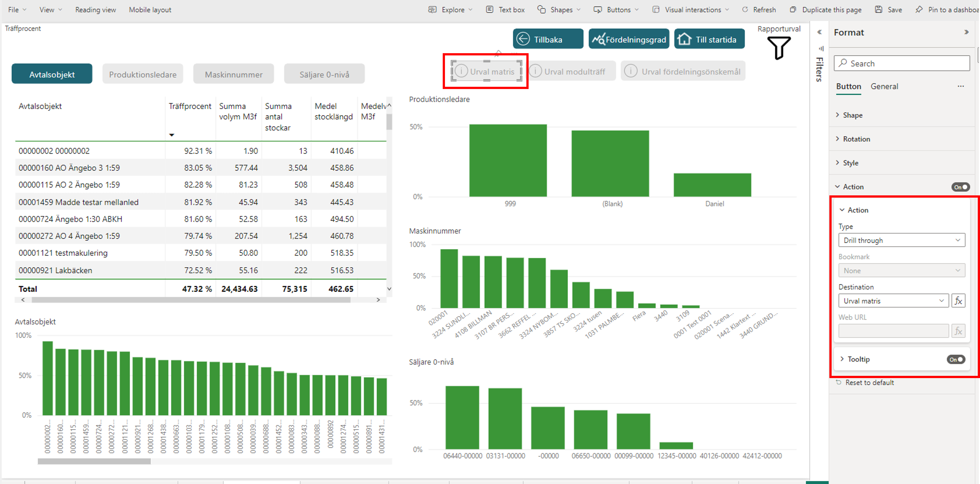Click the Refresh icon in toolbar
Image resolution: width=980 pixels, height=484 pixels.
[745, 10]
